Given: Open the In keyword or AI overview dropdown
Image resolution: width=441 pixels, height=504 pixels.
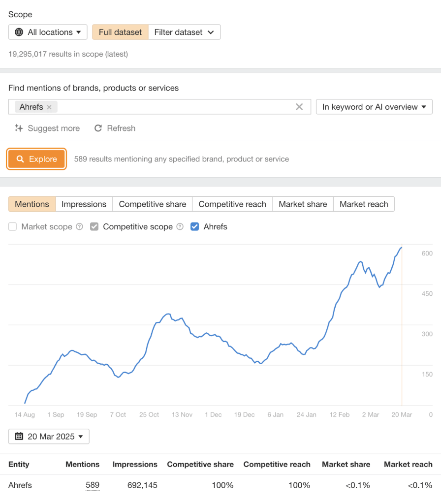Looking at the screenshot, I should click(x=374, y=107).
